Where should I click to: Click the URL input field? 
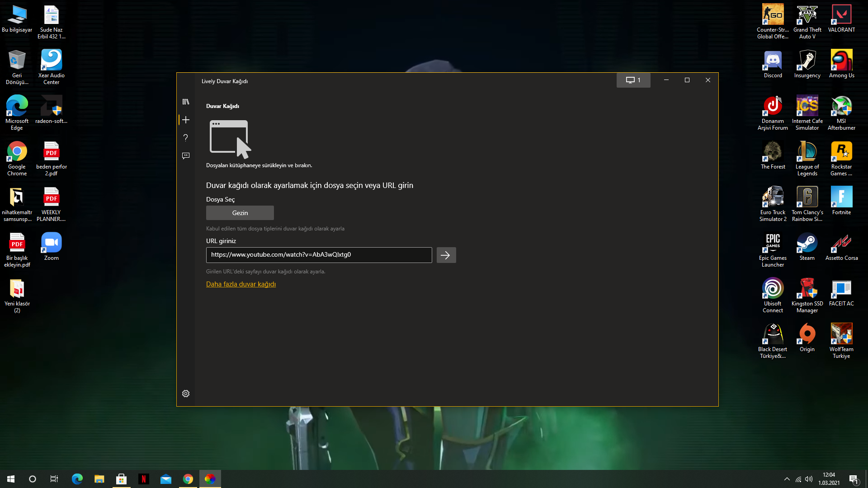pos(319,255)
